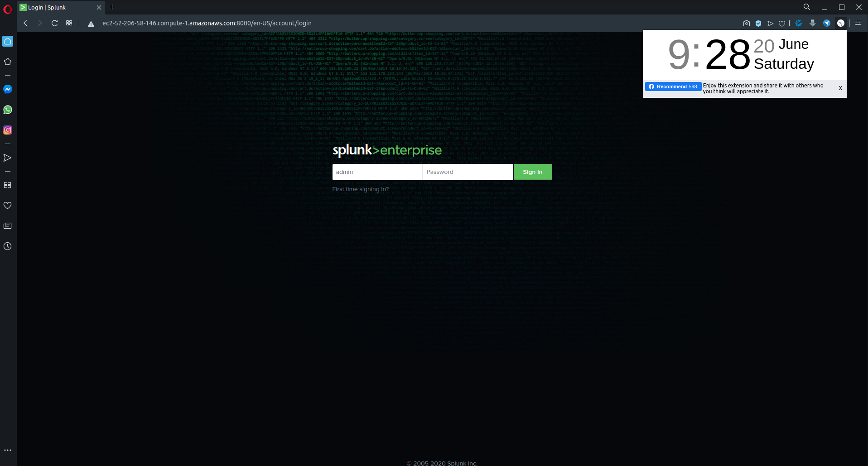Click the First time signing in? link
This screenshot has width=868, height=466.
[361, 189]
